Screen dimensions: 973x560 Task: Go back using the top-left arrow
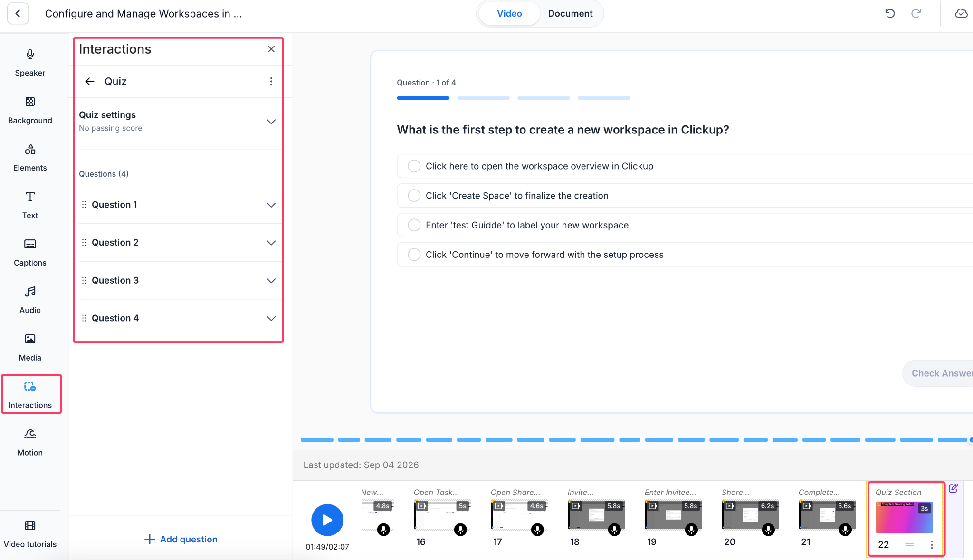pyautogui.click(x=18, y=13)
